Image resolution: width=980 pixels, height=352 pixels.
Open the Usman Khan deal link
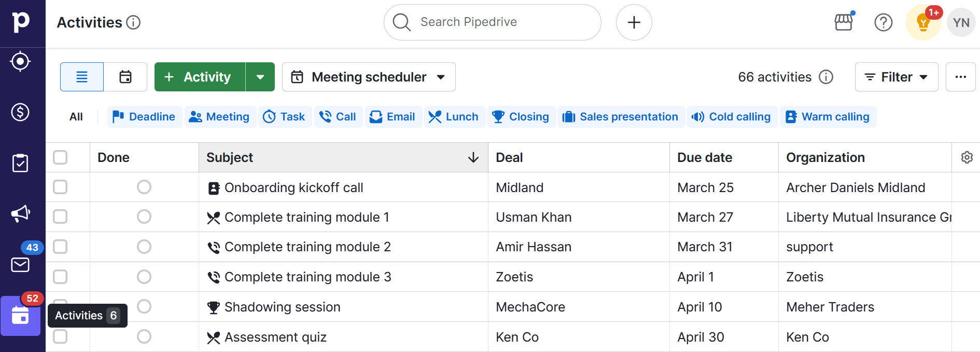pos(534,217)
